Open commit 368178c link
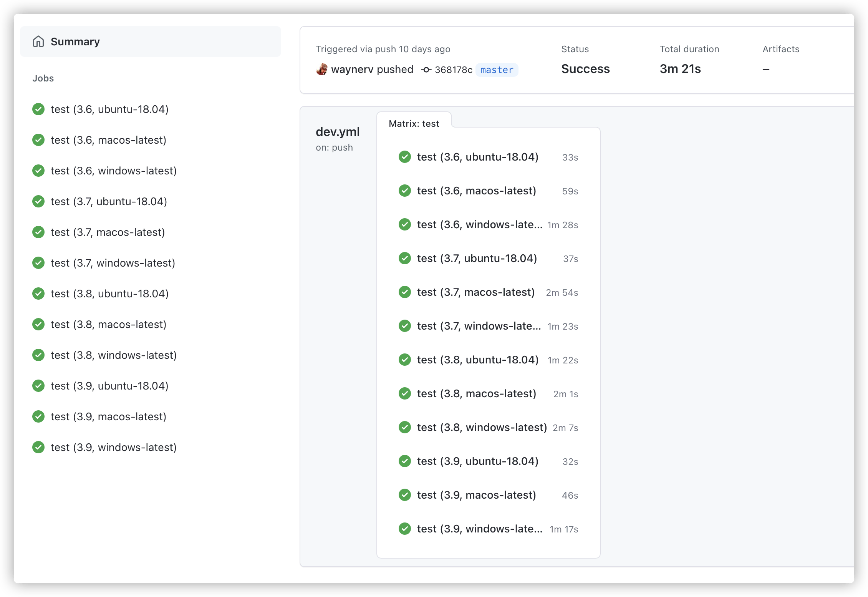Viewport: 868px width, 597px height. click(453, 70)
